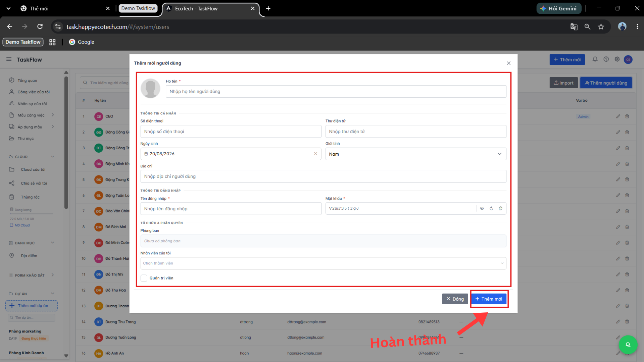This screenshot has width=644, height=362.
Task: Clear the birth date field value
Action: [x=315, y=154]
